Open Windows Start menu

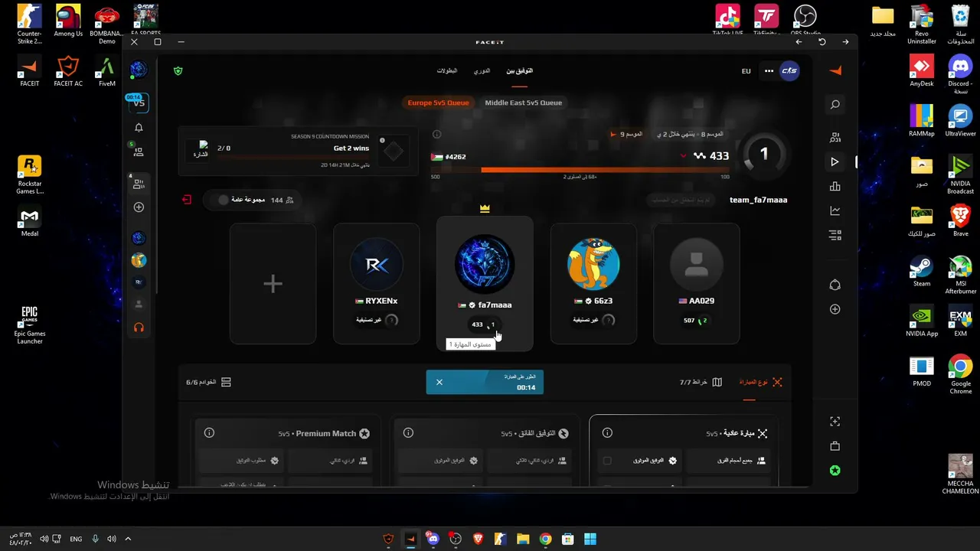point(590,539)
